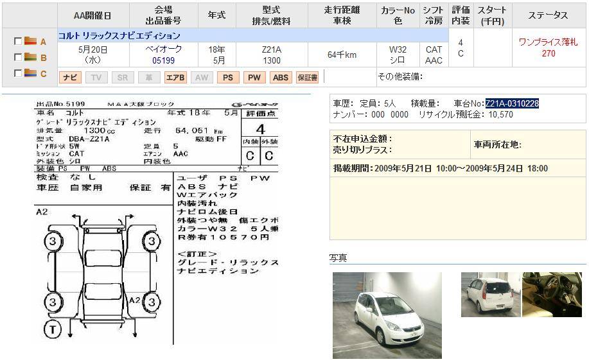Tick the checkbox next to label B
The width and height of the screenshot is (589, 364).
tap(17, 57)
